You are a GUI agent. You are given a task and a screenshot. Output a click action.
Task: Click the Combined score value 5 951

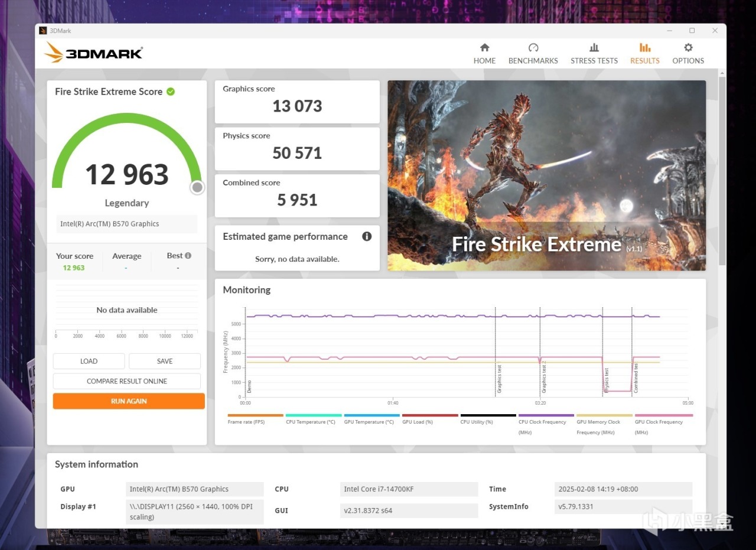coord(297,200)
